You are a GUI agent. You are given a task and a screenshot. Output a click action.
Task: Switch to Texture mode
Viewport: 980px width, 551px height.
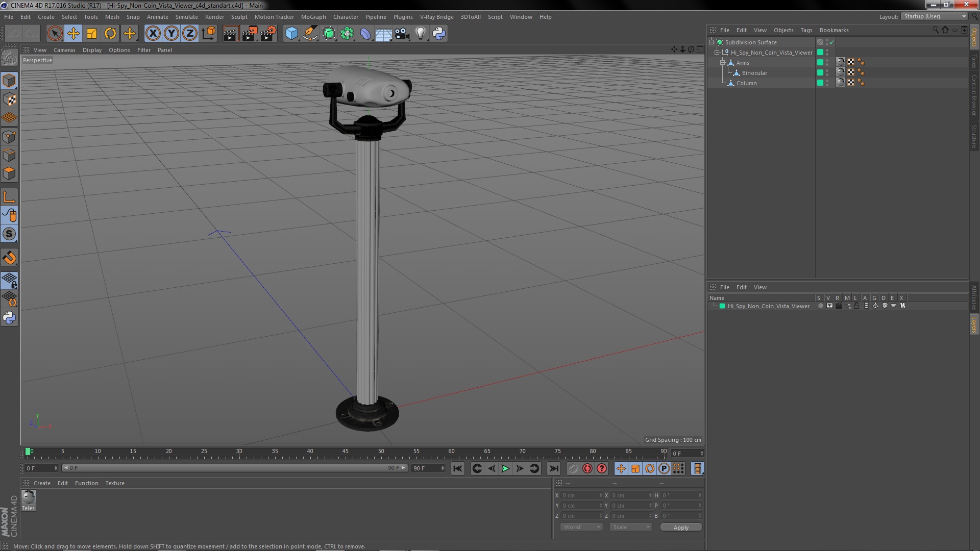tap(9, 99)
